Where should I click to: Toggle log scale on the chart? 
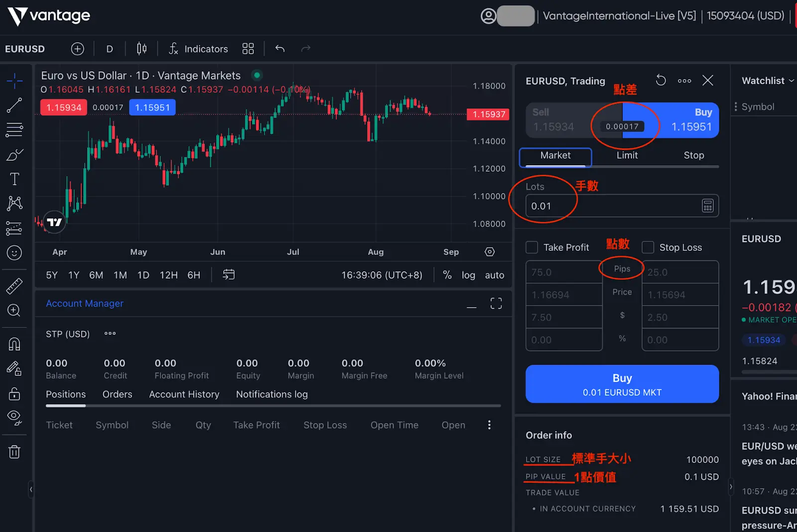[468, 275]
